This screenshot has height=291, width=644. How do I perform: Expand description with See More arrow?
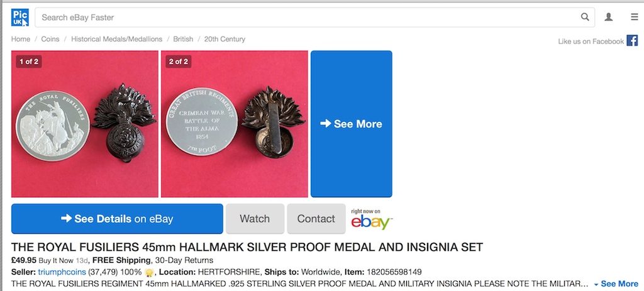[616, 284]
